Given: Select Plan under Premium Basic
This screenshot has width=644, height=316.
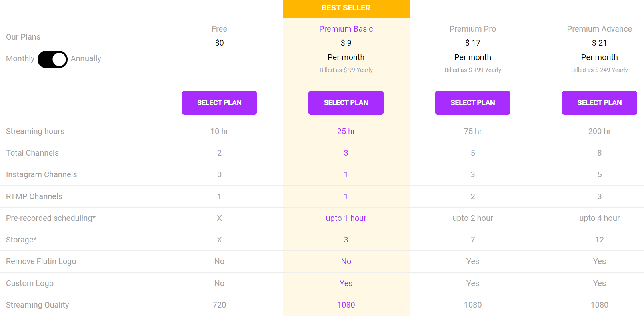Looking at the screenshot, I should point(346,103).
